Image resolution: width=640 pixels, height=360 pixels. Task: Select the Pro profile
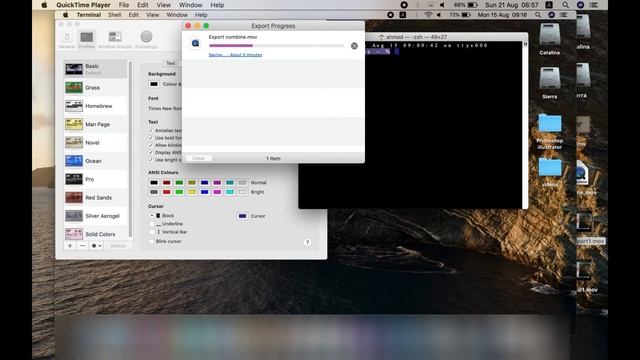coord(95,179)
